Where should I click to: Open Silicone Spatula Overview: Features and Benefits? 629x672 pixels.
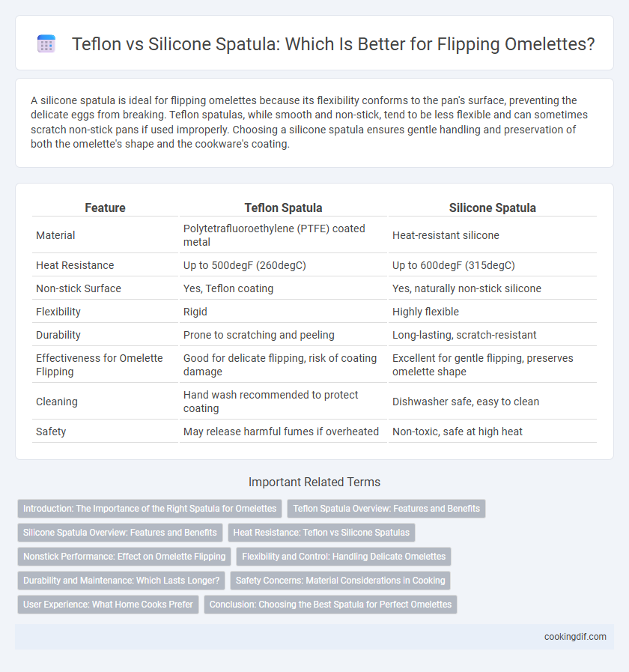click(120, 533)
